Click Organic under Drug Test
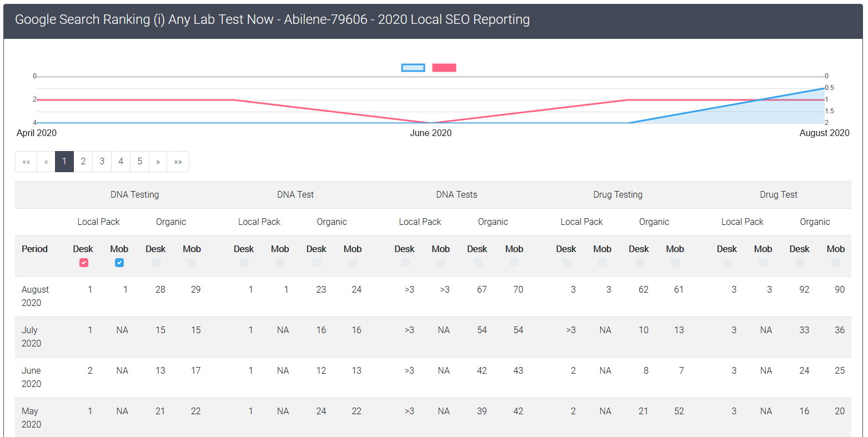Screen dimensions: 868x437 point(815,222)
